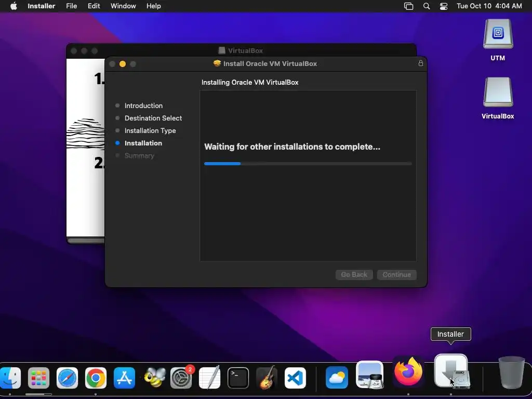Click the Summary step in sidebar
532x399 pixels.
pos(139,156)
